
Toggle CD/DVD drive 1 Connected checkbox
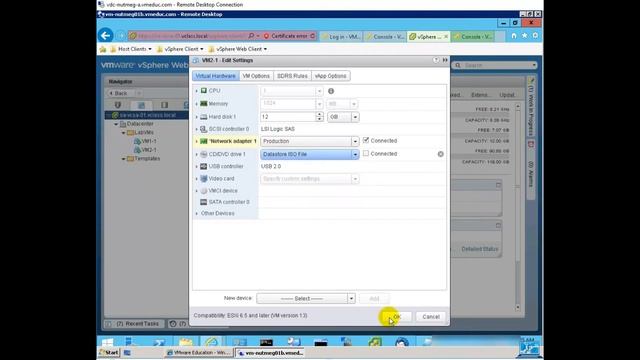[366, 153]
